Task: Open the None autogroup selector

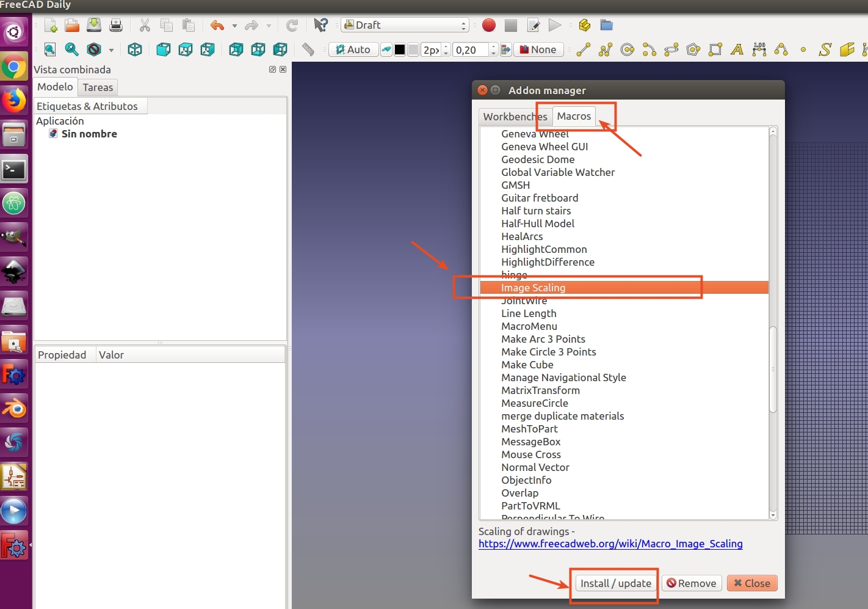Action: pyautogui.click(x=538, y=49)
